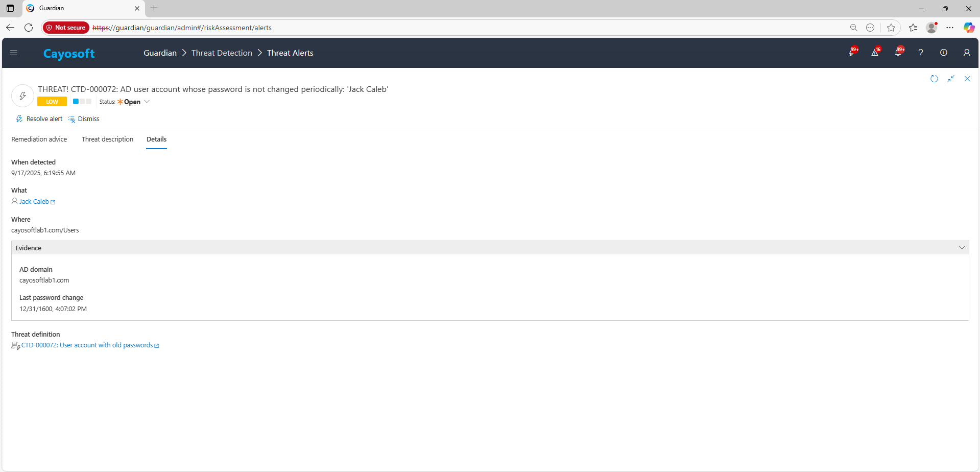Screen dimensions: 980x472
Task: Collapse the Evidence section chevron
Action: click(x=962, y=248)
